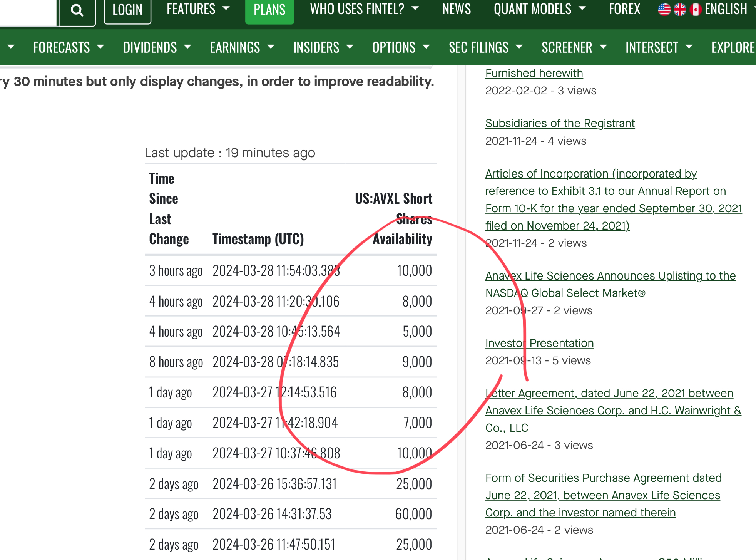Select the UK flag language icon
This screenshot has width=756, height=560.
coord(680,9)
